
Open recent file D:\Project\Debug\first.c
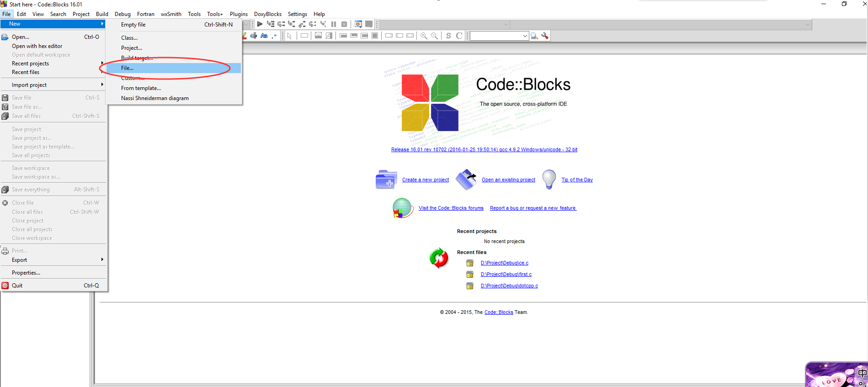(x=506, y=275)
